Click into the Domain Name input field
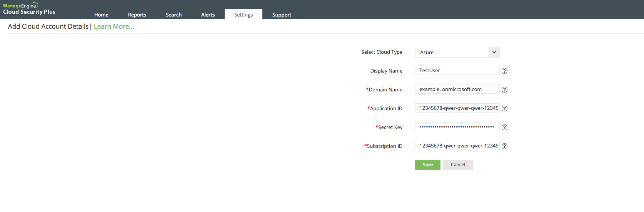Screen dimensions: 644x212 pyautogui.click(x=457, y=89)
